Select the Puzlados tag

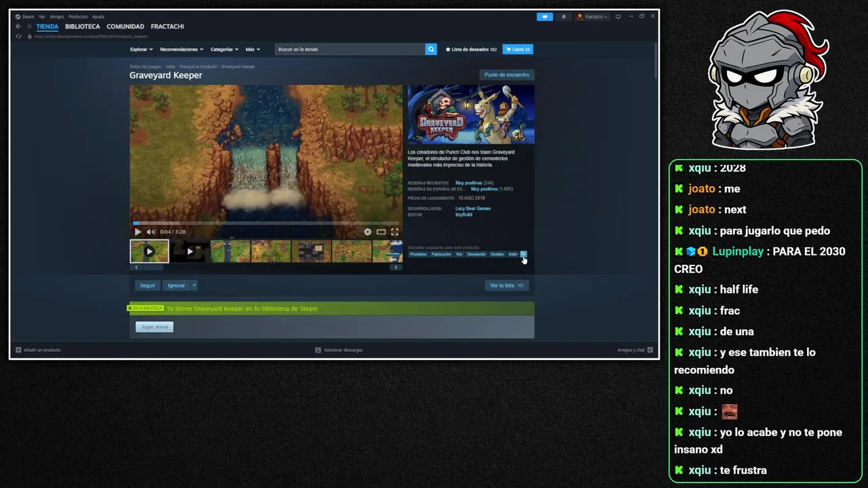pos(418,254)
